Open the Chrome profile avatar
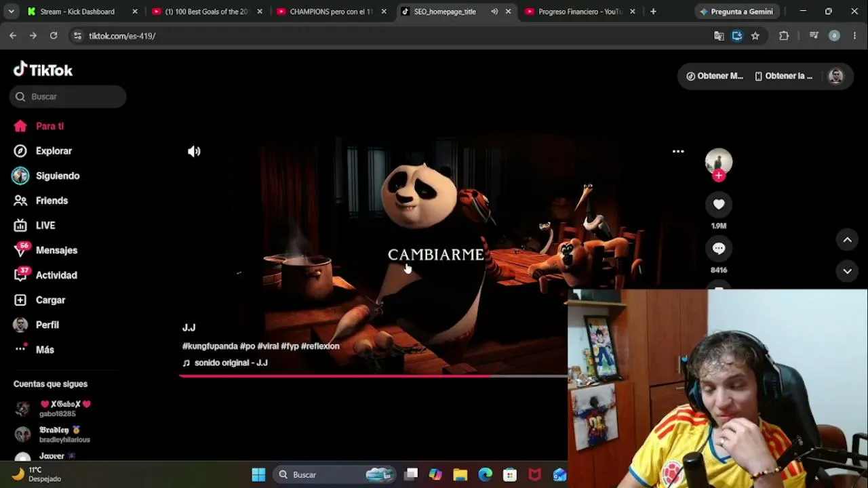This screenshot has width=868, height=488. (x=834, y=36)
